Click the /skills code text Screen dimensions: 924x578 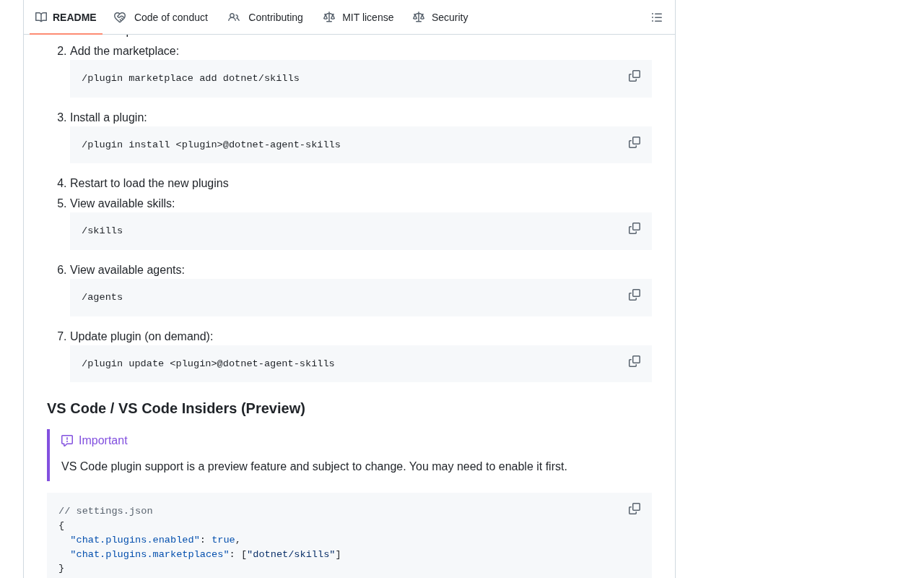click(x=102, y=231)
